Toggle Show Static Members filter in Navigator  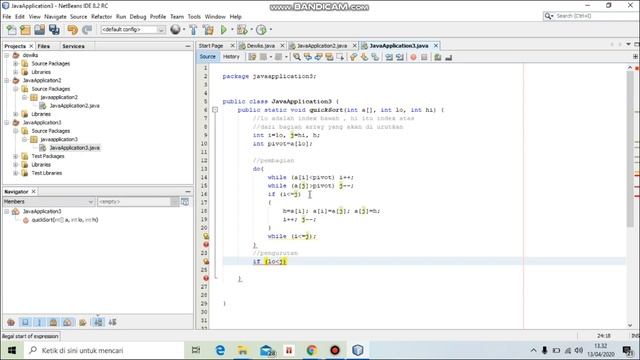pyautogui.click(x=39, y=322)
